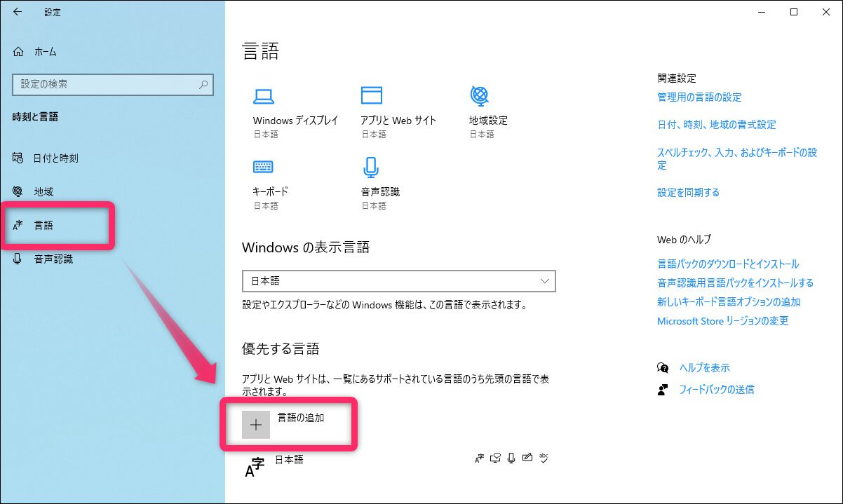
Task: Click 言語パックのダウンロードとインストール link
Action: (727, 264)
